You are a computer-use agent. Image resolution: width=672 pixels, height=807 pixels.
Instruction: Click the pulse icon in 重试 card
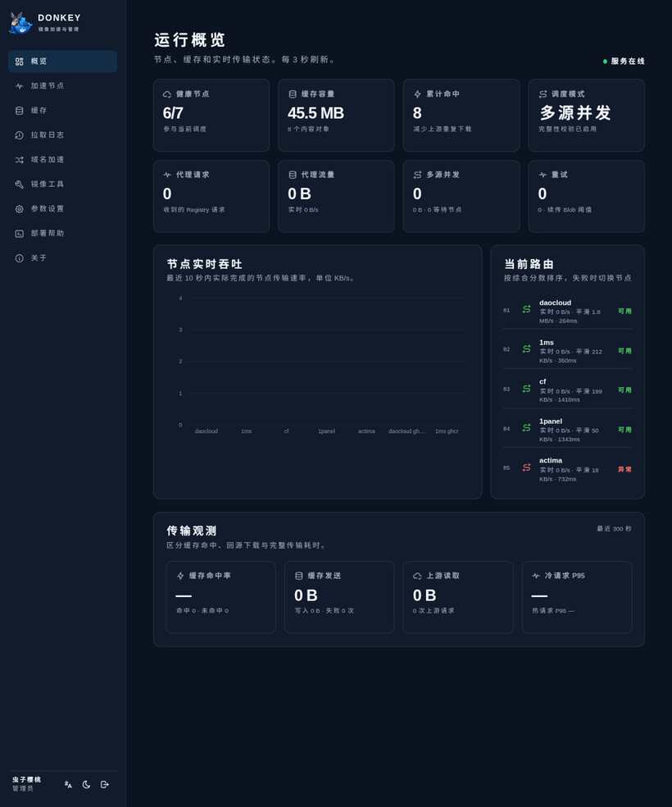pos(543,175)
